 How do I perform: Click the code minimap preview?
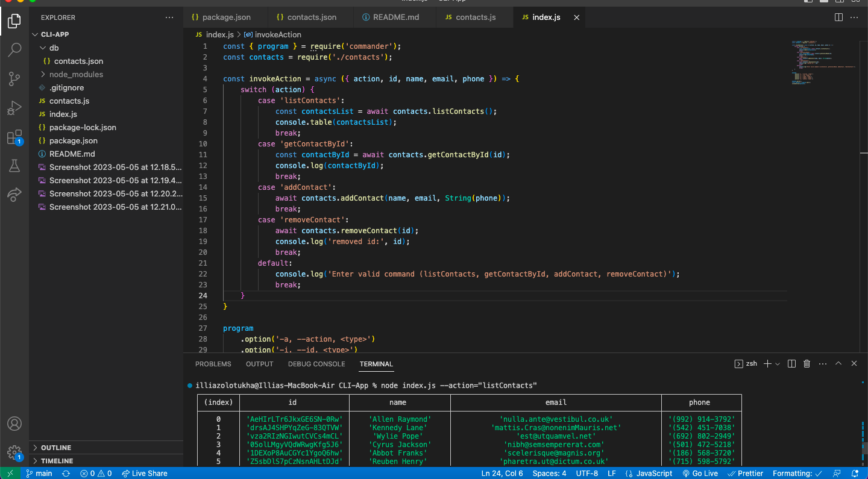click(x=822, y=63)
